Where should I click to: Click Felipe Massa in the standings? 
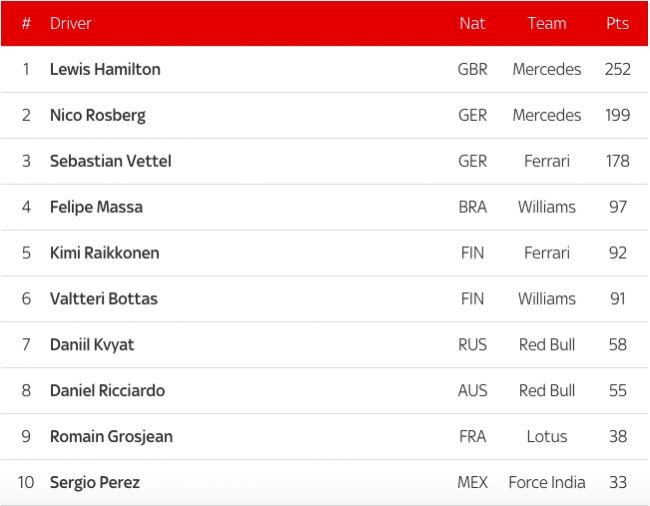tap(96, 207)
